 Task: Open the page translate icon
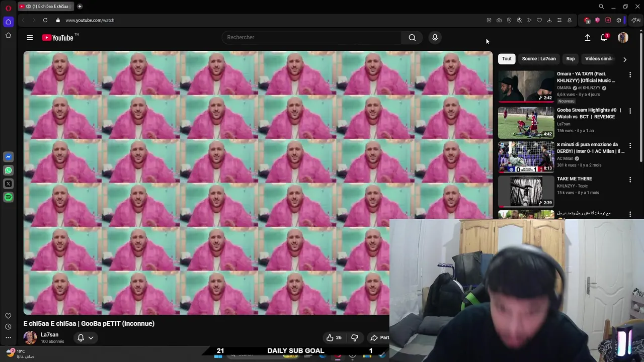519,20
